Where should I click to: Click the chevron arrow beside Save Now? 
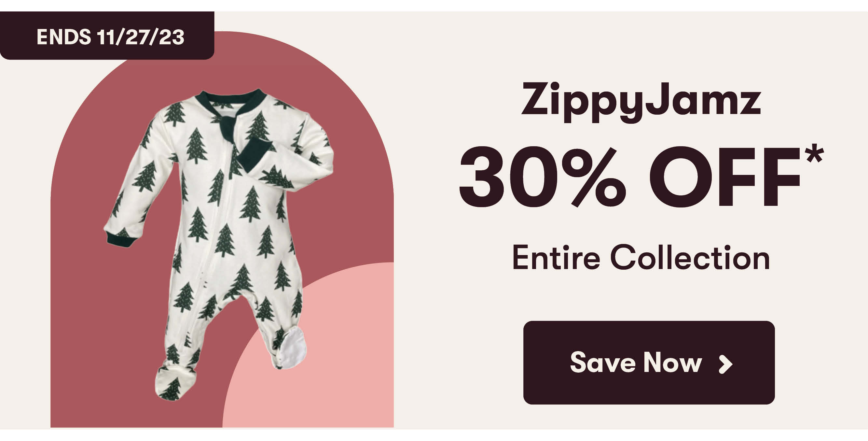[x=726, y=364]
